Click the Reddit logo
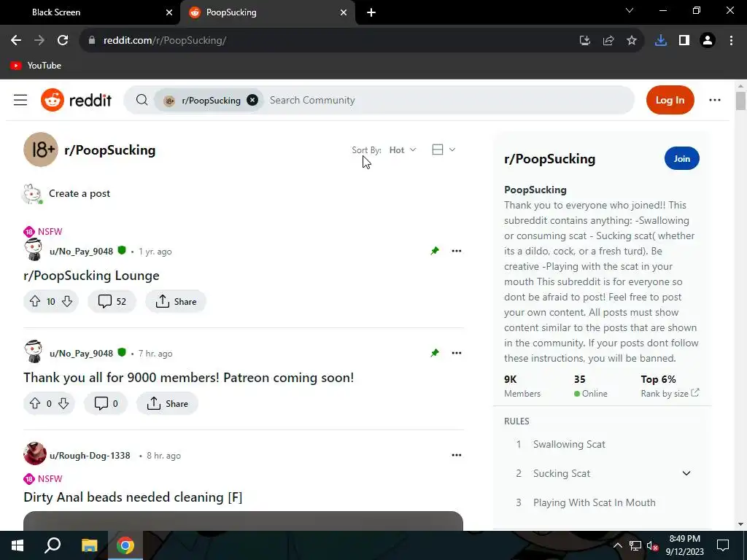Viewport: 747px width, 560px height. click(76, 100)
